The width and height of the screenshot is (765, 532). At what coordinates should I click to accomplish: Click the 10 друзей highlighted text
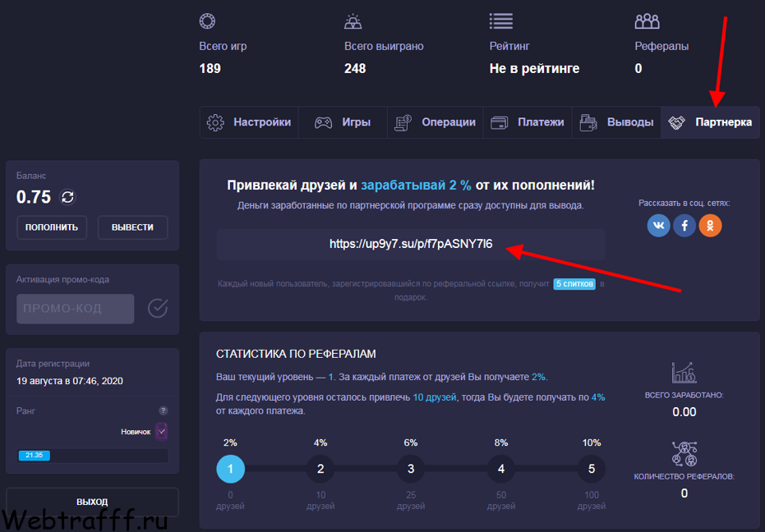pos(434,397)
